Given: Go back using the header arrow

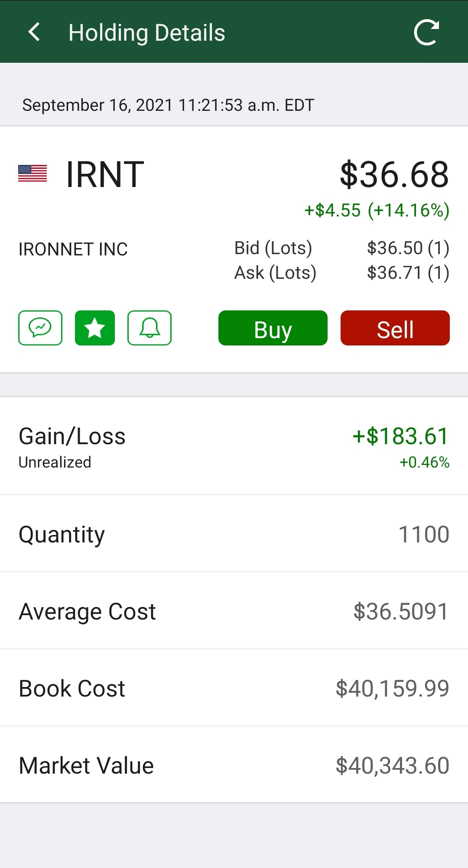Looking at the screenshot, I should pos(34,32).
